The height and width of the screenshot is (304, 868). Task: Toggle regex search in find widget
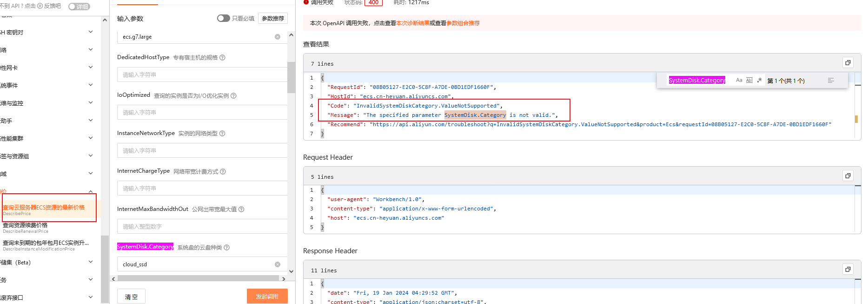point(759,80)
